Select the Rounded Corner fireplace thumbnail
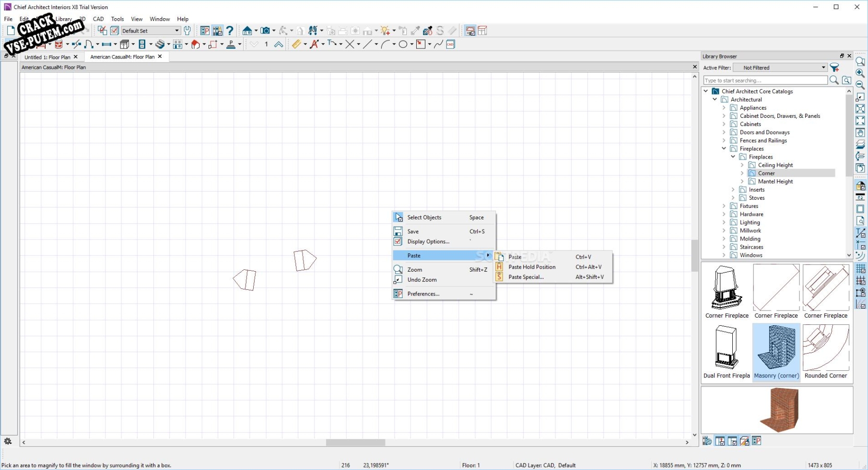868x470 pixels. [826, 352]
